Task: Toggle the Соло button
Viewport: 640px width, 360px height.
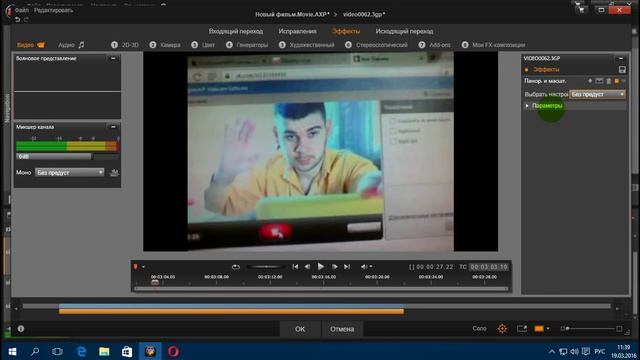Action: (x=479, y=329)
